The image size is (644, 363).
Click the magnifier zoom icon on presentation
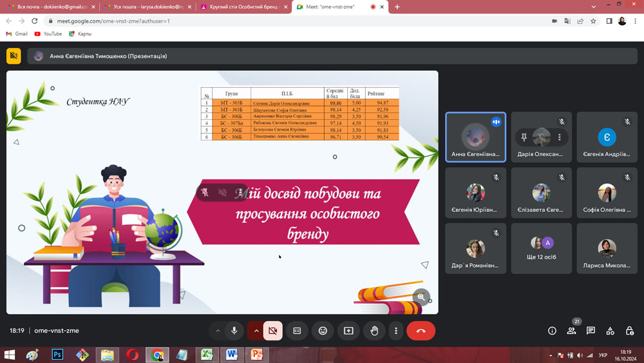coord(421,297)
